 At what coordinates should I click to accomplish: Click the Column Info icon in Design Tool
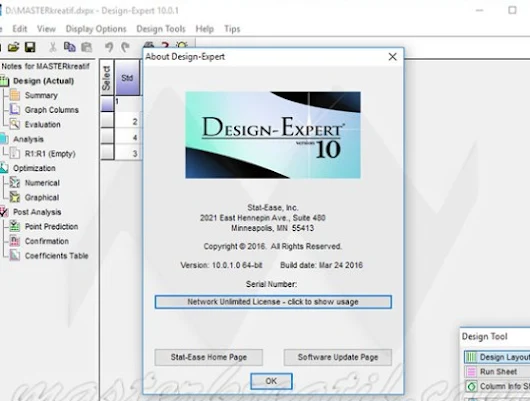(471, 386)
